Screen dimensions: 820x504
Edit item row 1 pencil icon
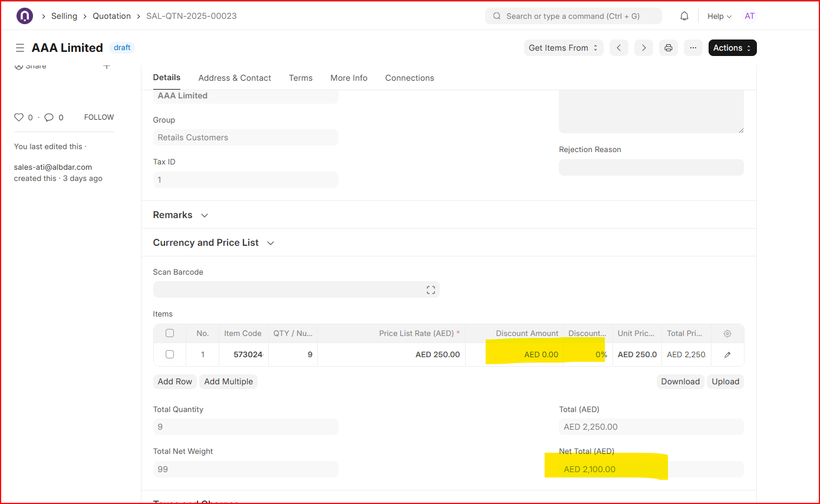(727, 355)
